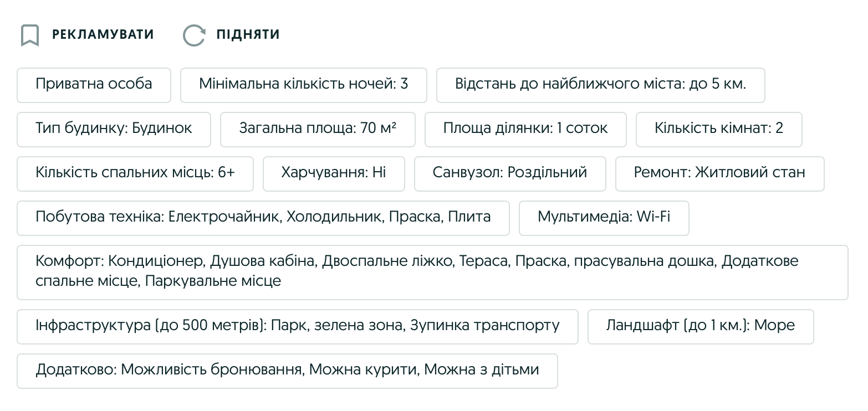
Task: Click the Тип будинку: Будинок tag
Action: pos(114,129)
